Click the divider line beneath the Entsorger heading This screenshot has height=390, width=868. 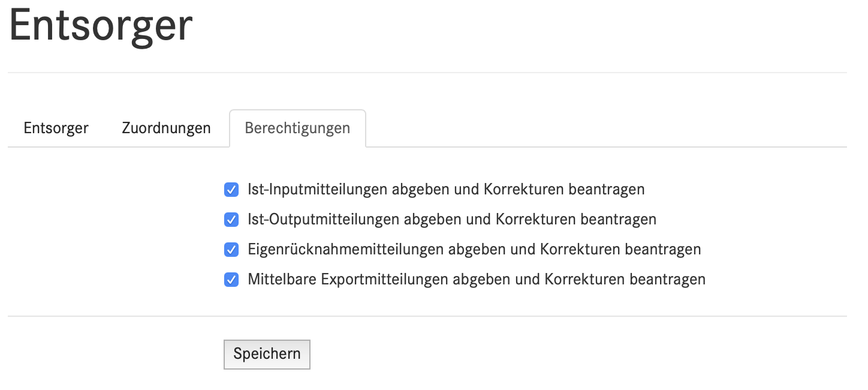pos(427,73)
